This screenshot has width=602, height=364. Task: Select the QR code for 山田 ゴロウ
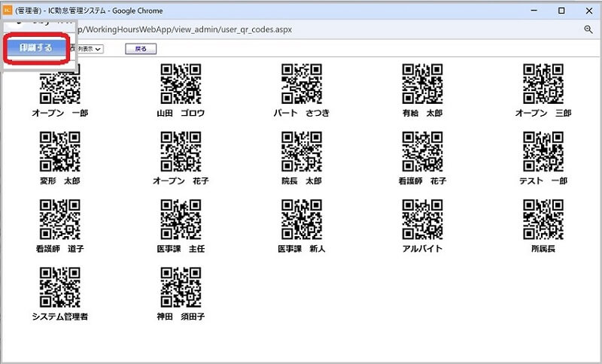point(181,84)
